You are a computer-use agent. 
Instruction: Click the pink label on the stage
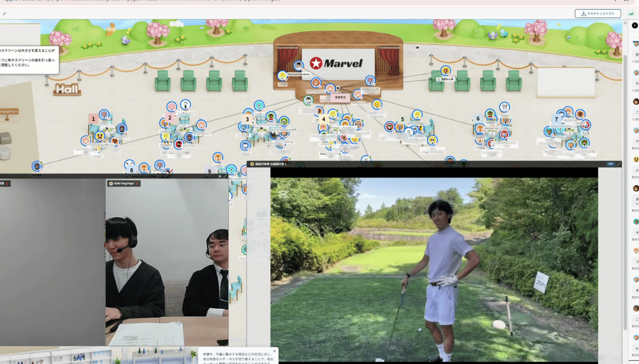[x=340, y=98]
